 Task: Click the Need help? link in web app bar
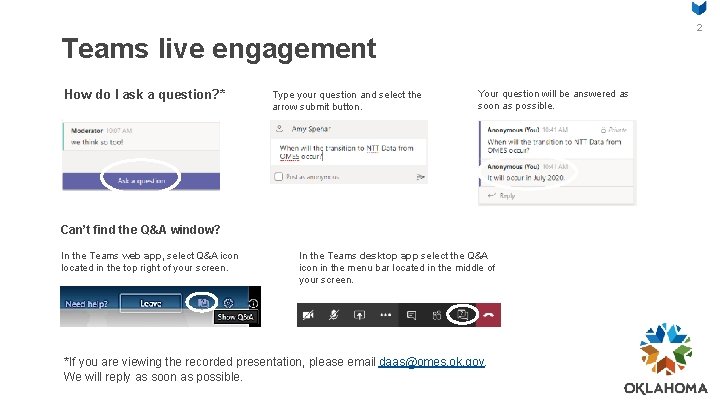tap(86, 304)
